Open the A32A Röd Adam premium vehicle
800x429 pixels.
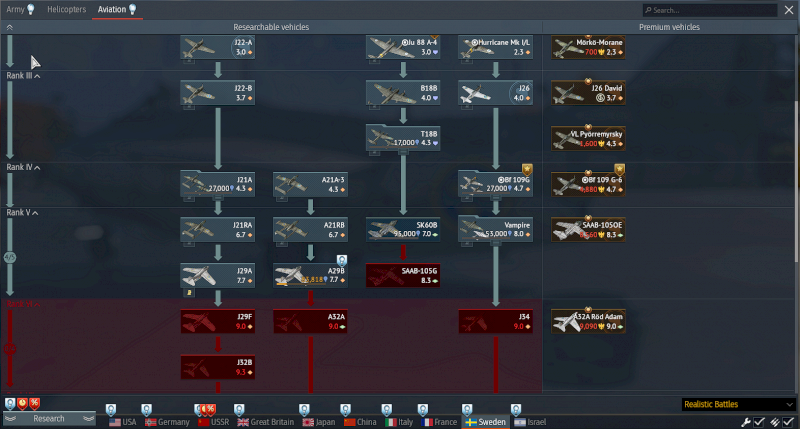coord(590,321)
